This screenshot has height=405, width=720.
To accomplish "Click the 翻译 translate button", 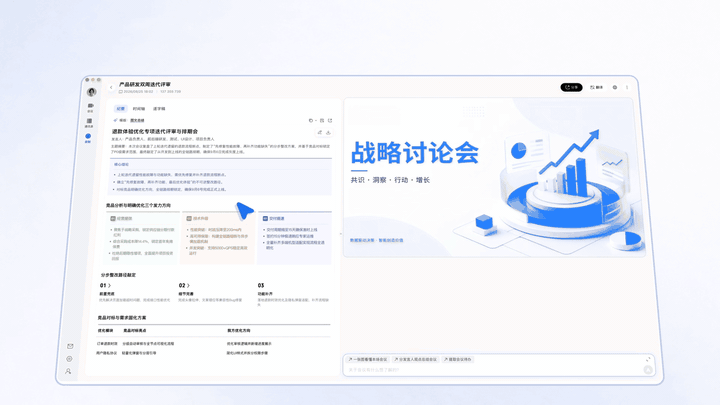I will click(596, 87).
